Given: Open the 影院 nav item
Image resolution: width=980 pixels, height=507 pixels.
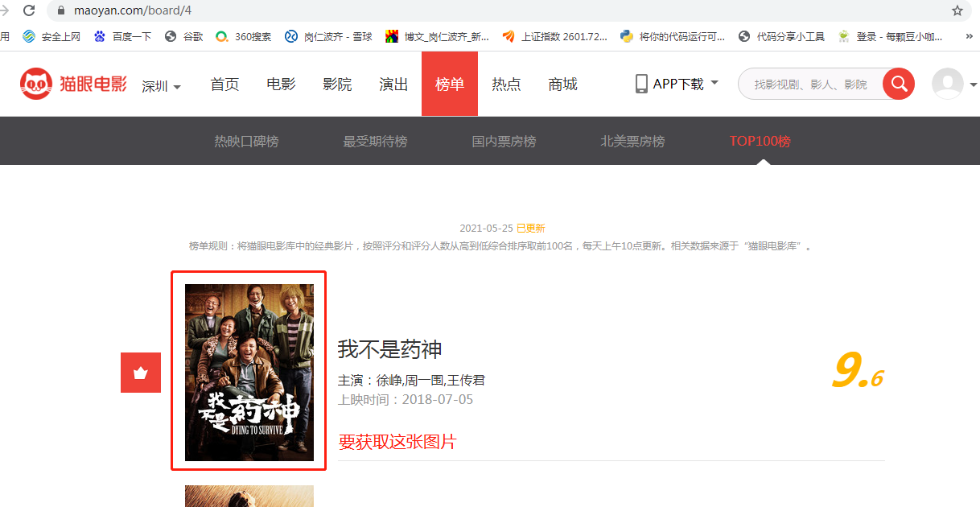Looking at the screenshot, I should click(337, 84).
